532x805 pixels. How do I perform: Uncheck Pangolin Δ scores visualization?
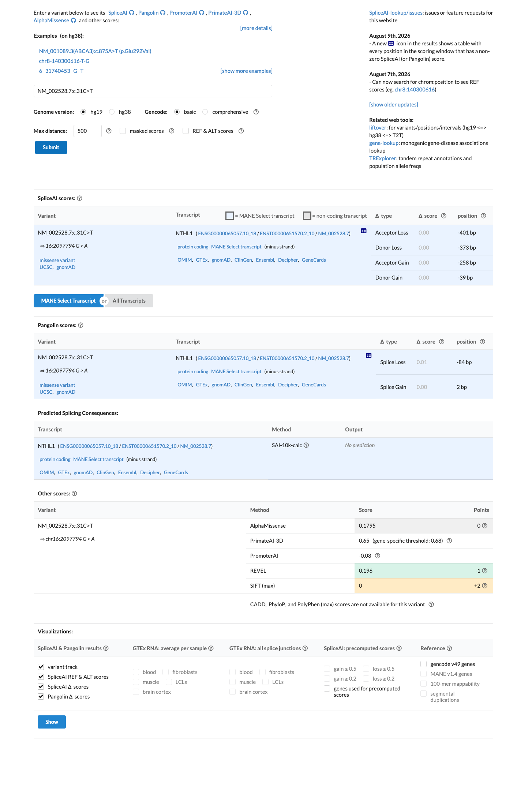(x=41, y=697)
